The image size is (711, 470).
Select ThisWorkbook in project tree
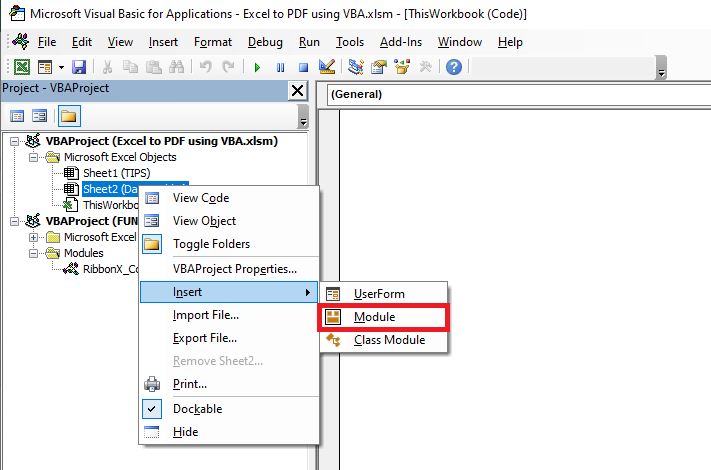(111, 205)
